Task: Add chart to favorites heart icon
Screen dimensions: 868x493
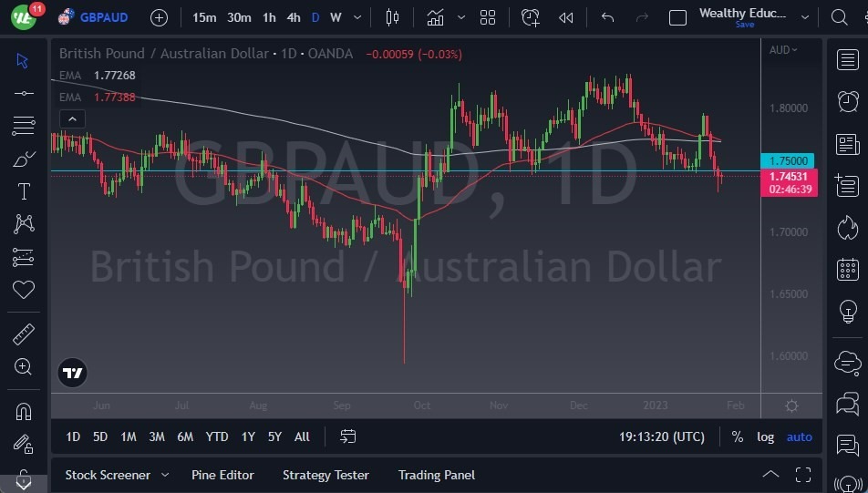Action: pos(24,290)
